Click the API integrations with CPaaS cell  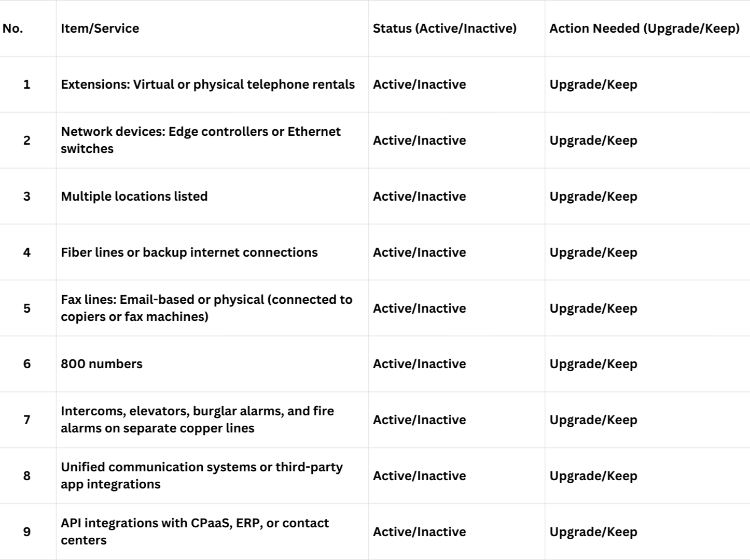(x=195, y=531)
